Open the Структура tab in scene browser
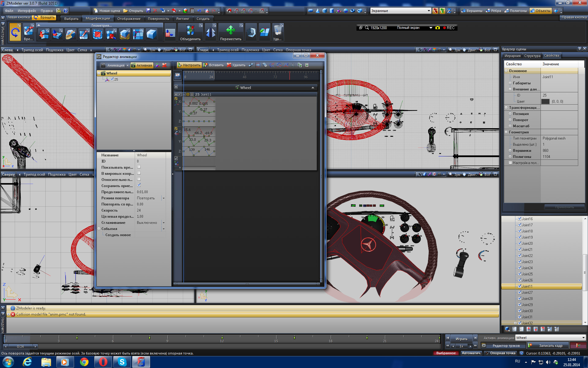Screen dimensions: 588x368 pyautogui.click(x=532, y=56)
